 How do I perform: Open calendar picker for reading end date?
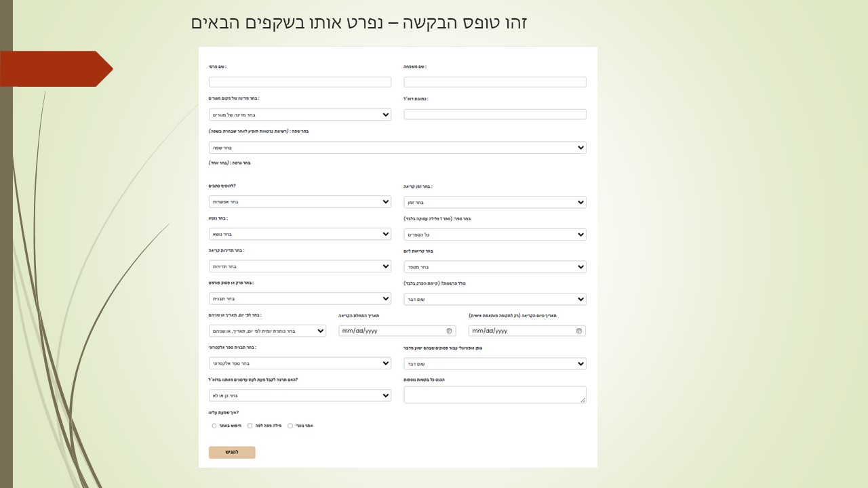pos(578,331)
